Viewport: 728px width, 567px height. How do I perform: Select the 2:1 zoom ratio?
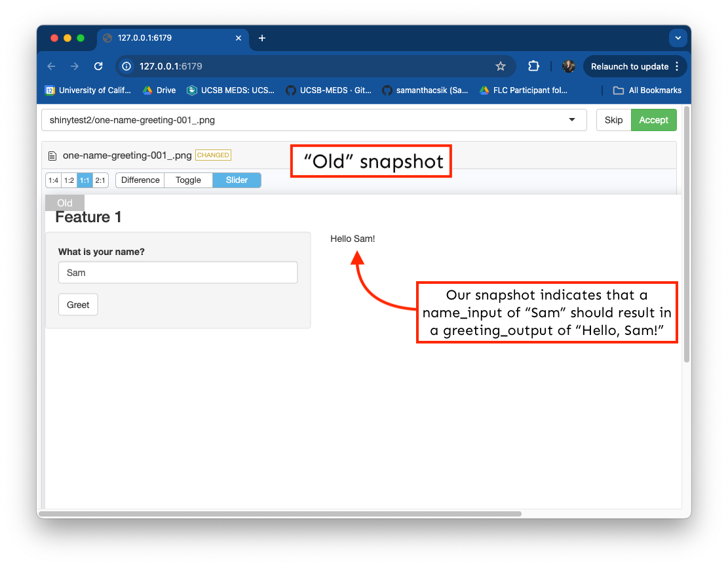100,180
